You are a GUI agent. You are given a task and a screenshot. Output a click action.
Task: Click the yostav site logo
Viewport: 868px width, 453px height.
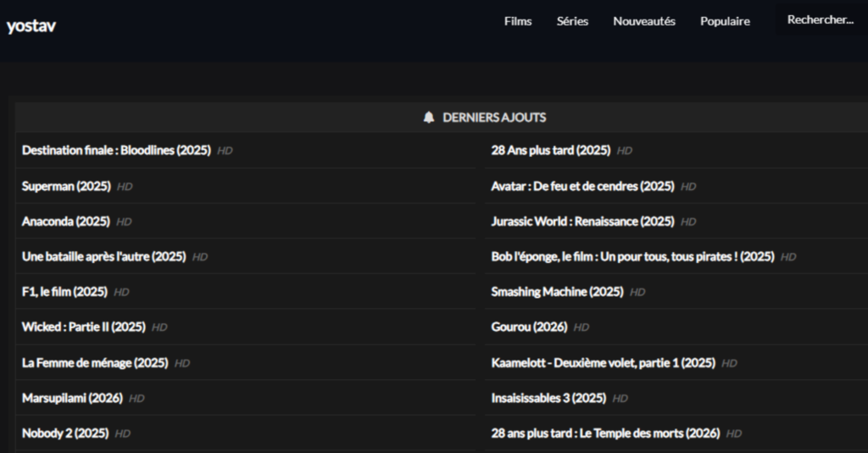[31, 25]
